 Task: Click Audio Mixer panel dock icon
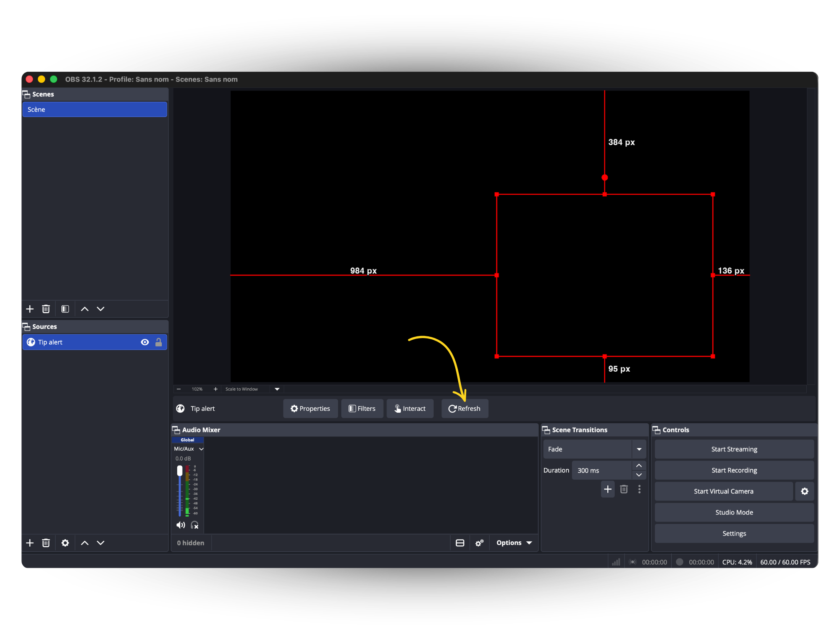click(176, 430)
